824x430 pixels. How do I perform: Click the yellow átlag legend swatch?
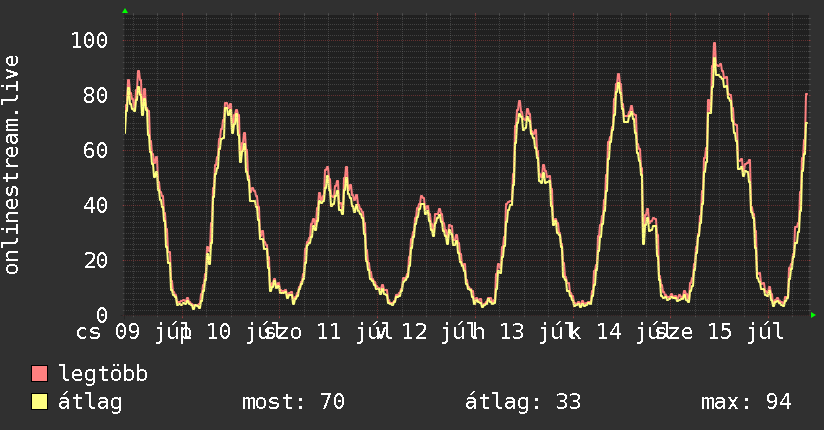[39, 401]
